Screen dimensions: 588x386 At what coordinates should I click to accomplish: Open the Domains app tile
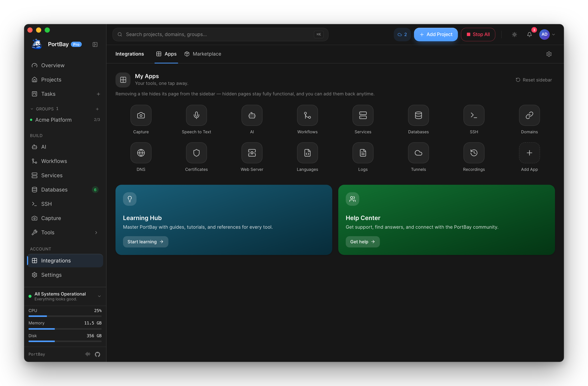(529, 115)
